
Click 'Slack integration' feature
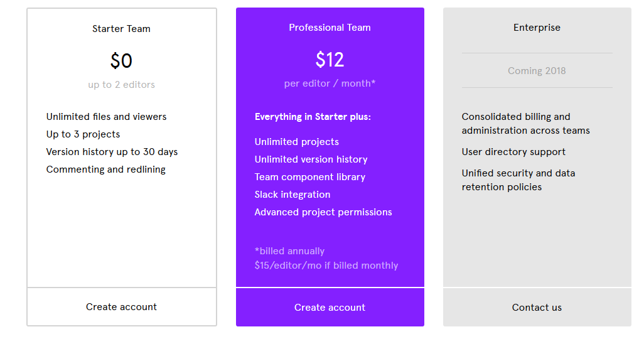click(292, 195)
